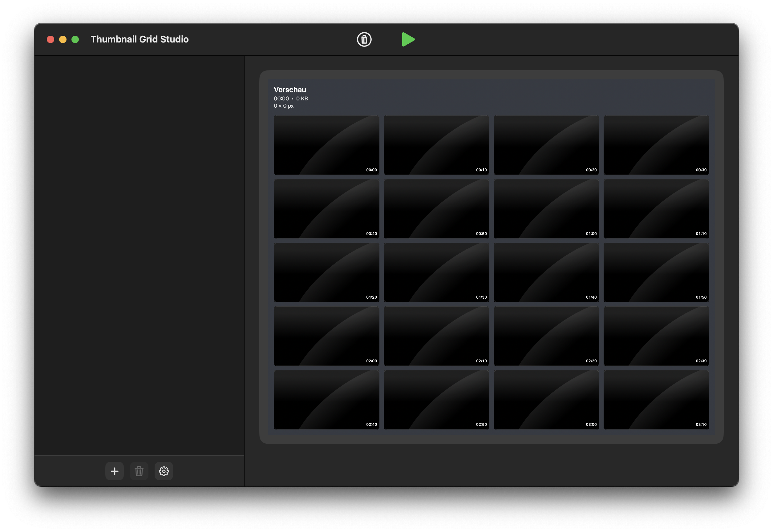Start generation with the green play button

click(x=408, y=39)
